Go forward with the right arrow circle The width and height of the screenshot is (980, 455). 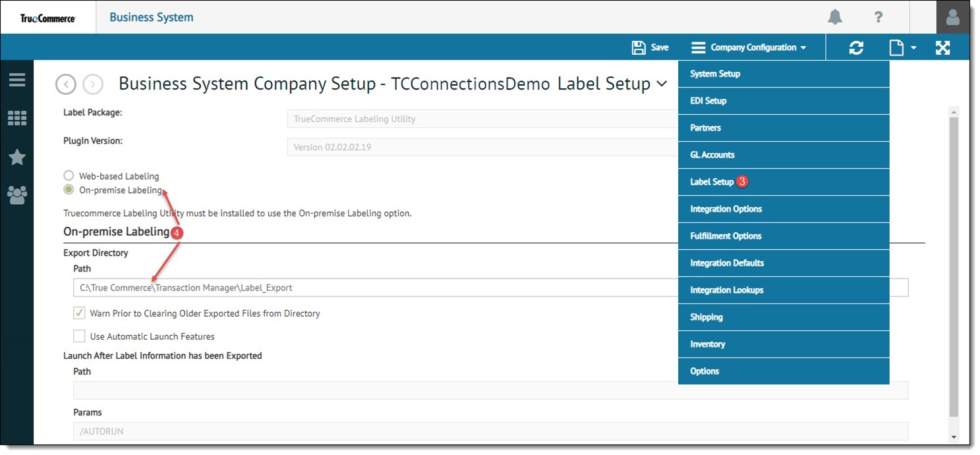pyautogui.click(x=93, y=84)
